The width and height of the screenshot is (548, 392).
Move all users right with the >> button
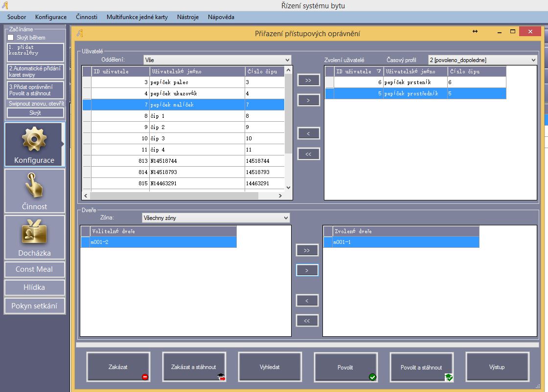[308, 80]
